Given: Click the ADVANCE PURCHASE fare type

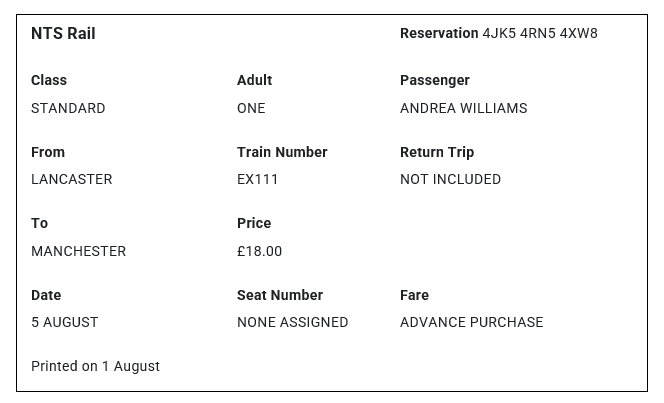Looking at the screenshot, I should click(472, 322).
